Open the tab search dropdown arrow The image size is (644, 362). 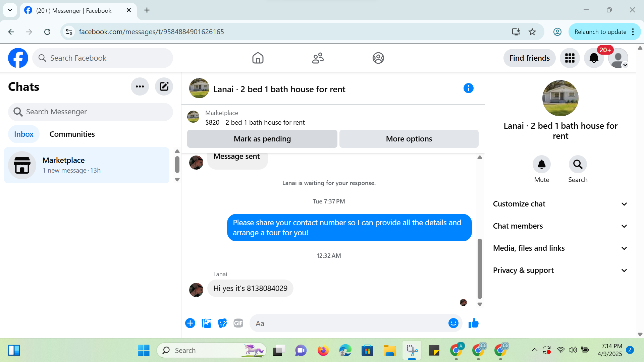click(x=10, y=10)
